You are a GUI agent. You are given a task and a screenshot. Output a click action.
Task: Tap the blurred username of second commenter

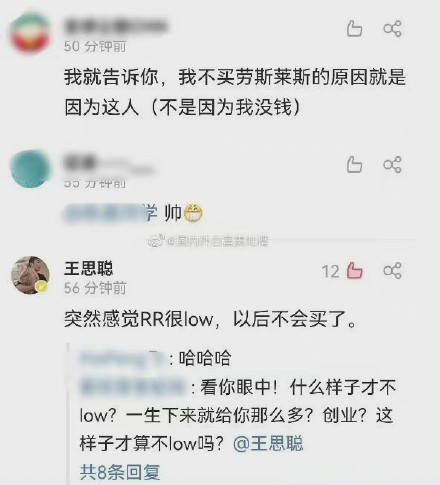[108, 164]
